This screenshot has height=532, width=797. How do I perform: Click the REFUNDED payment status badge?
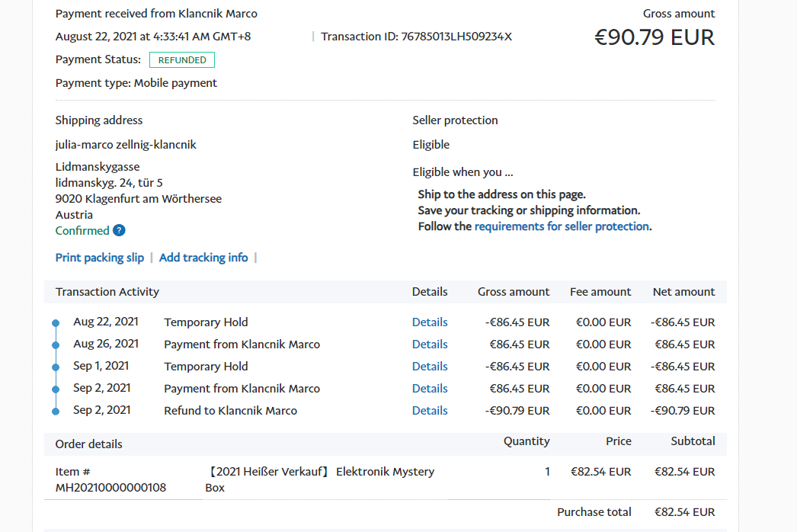(182, 60)
